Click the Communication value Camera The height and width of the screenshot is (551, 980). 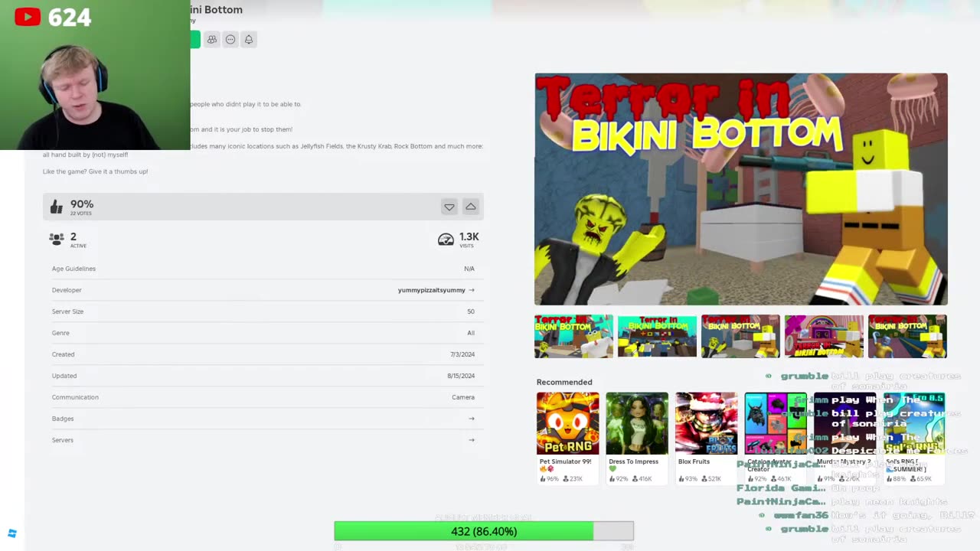(463, 397)
